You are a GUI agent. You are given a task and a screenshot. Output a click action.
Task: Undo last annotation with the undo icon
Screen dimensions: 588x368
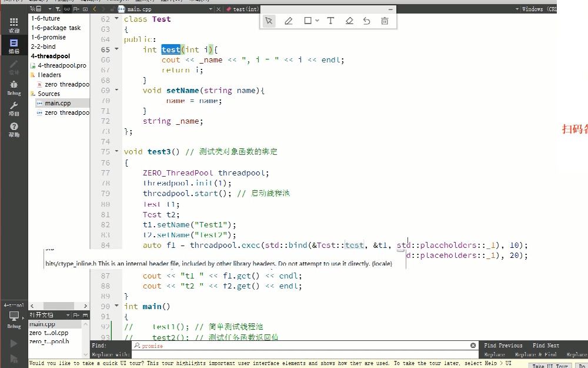point(367,21)
